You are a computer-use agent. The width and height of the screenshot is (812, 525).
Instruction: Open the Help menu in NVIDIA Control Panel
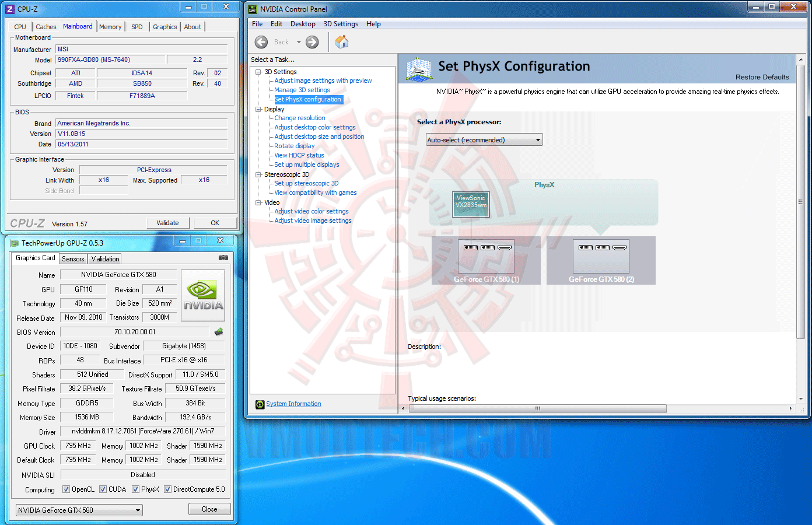pyautogui.click(x=373, y=24)
